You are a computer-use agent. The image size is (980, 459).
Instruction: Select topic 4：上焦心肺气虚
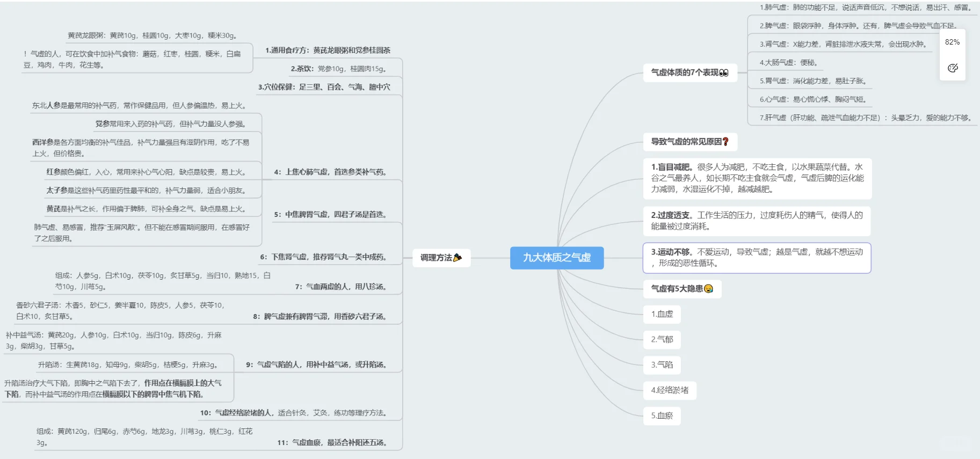click(331, 172)
